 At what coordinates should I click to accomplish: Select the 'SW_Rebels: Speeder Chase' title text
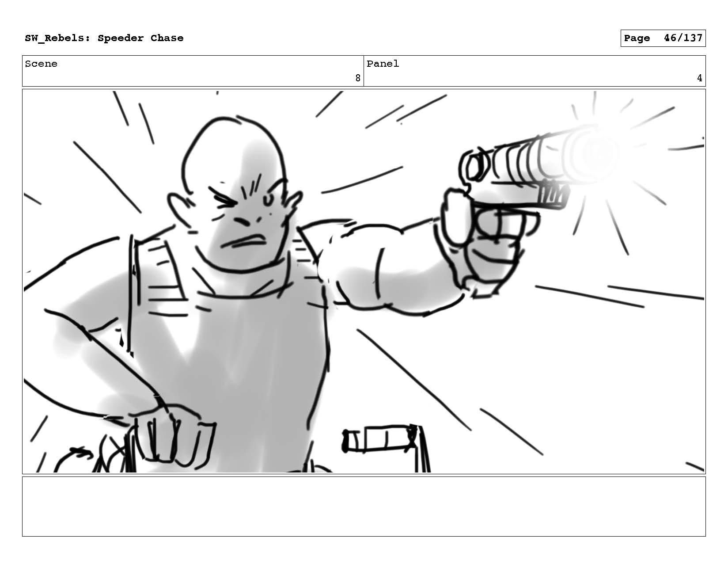(104, 38)
